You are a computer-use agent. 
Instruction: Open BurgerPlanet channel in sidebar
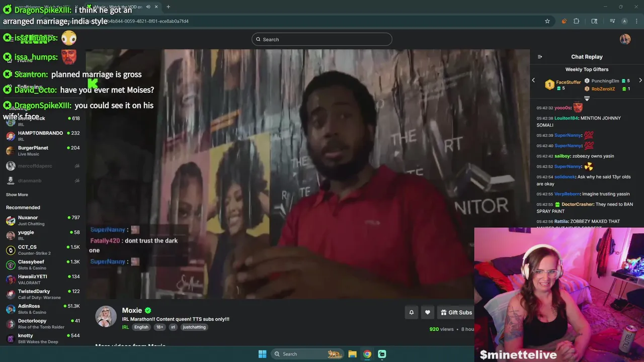[x=43, y=150]
